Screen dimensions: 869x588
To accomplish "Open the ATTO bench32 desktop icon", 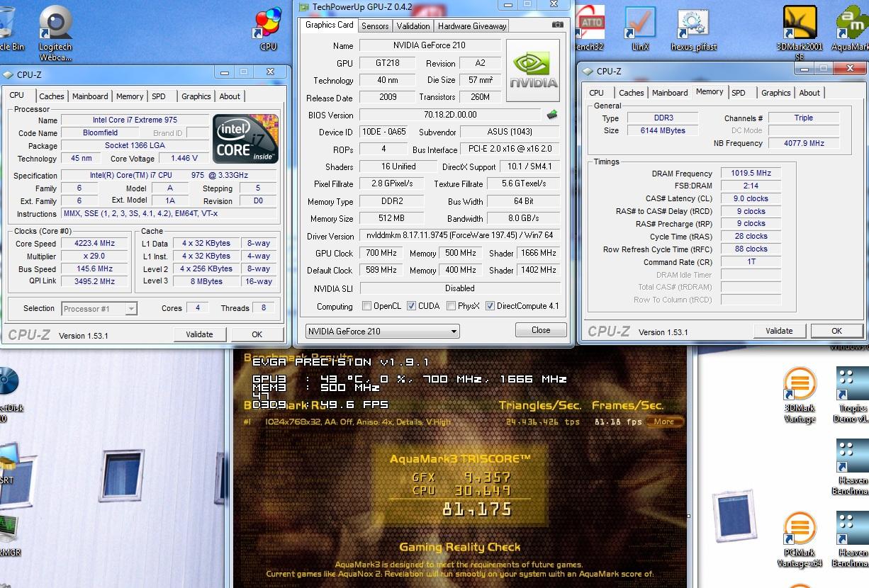I will pos(590,30).
